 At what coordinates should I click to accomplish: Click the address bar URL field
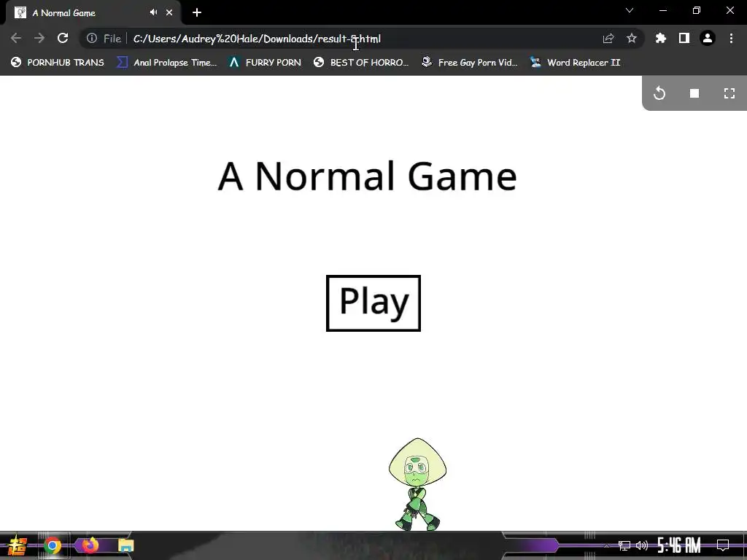[362, 39]
